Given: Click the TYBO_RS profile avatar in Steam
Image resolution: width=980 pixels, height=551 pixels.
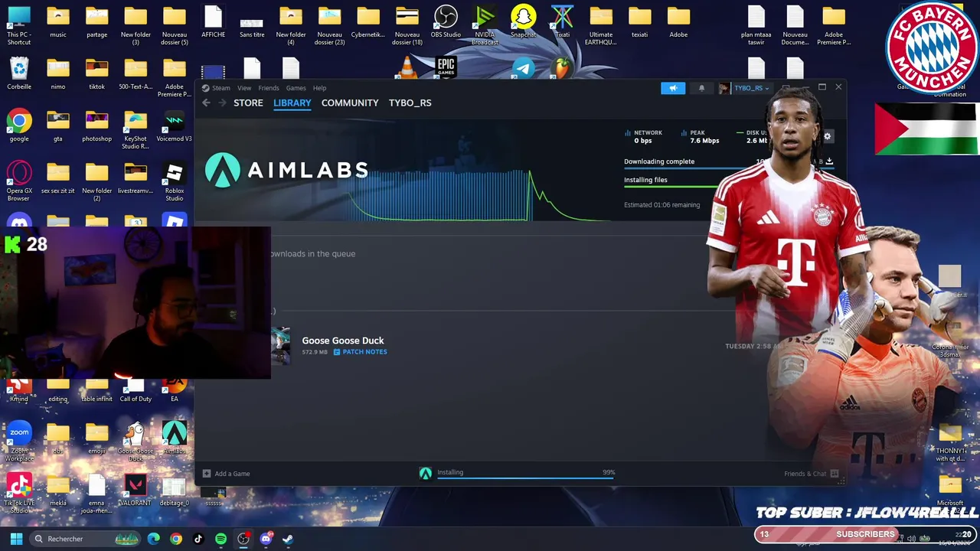Looking at the screenshot, I should click(x=724, y=88).
